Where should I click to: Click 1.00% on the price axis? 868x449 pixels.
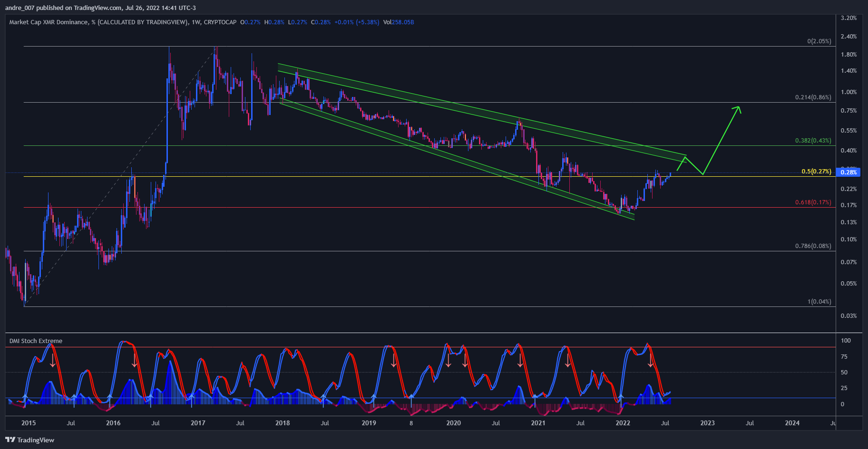coord(849,92)
